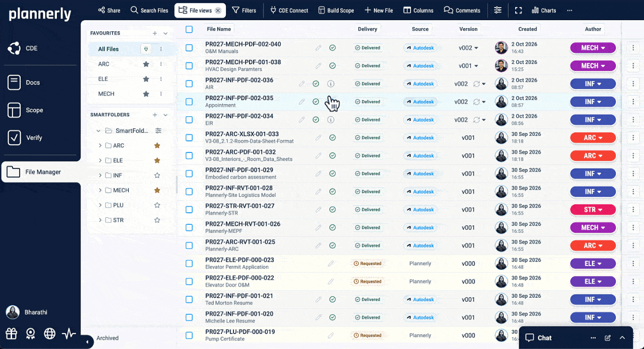
Task: Open the Verify module icon
Action: point(14,138)
